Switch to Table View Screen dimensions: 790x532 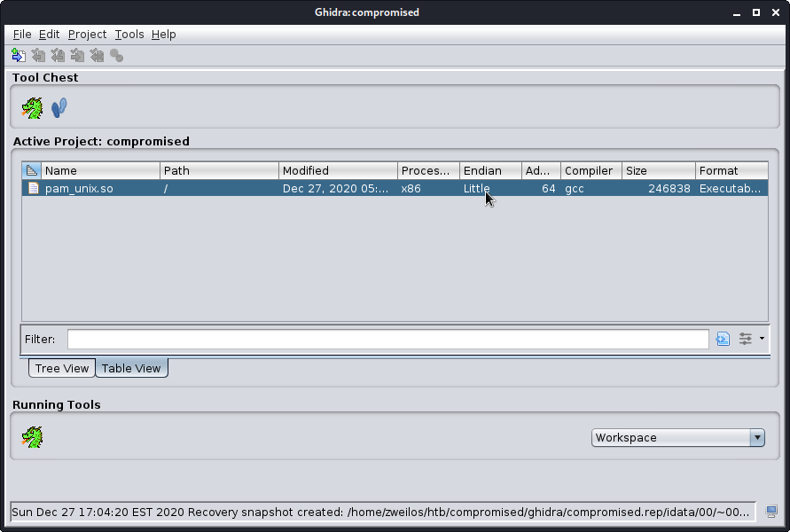[131, 368]
